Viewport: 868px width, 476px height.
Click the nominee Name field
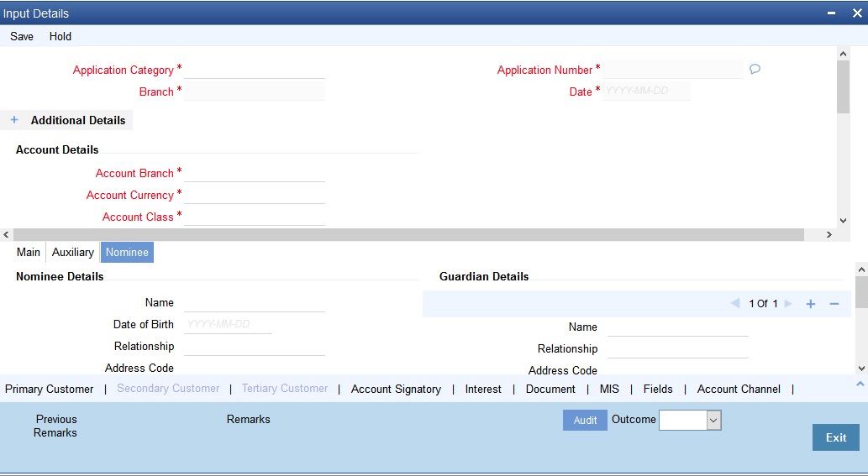coord(255,303)
